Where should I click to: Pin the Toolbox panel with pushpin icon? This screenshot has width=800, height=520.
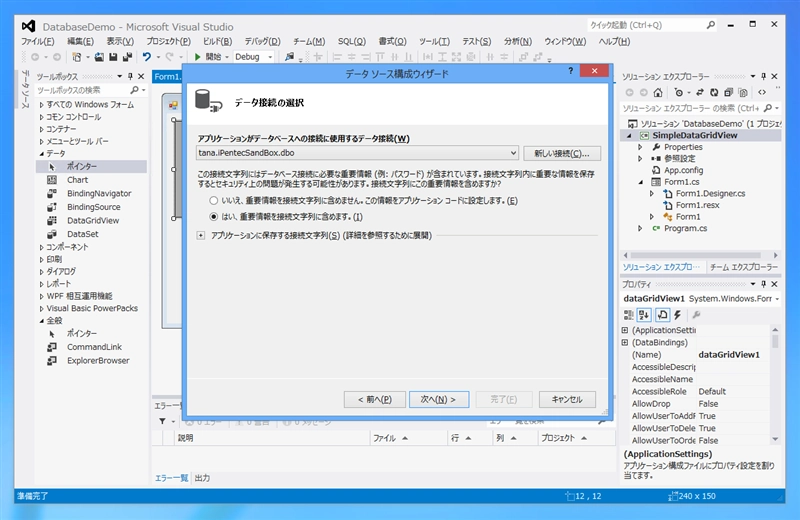pyautogui.click(x=130, y=76)
